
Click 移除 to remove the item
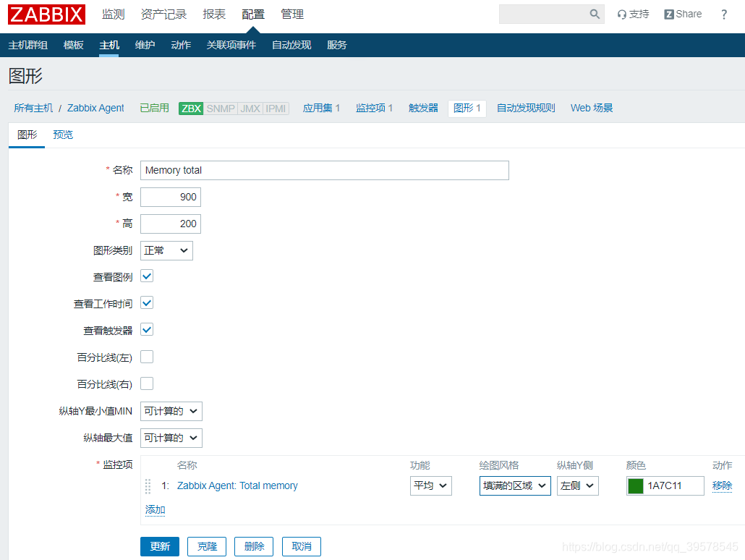pyautogui.click(x=722, y=486)
